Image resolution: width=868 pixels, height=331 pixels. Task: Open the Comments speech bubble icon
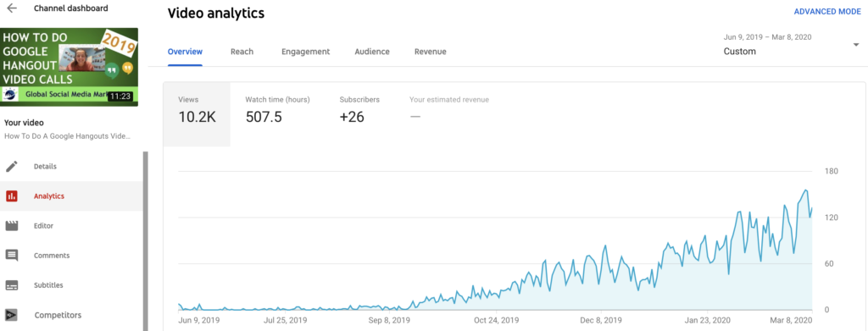(x=12, y=256)
